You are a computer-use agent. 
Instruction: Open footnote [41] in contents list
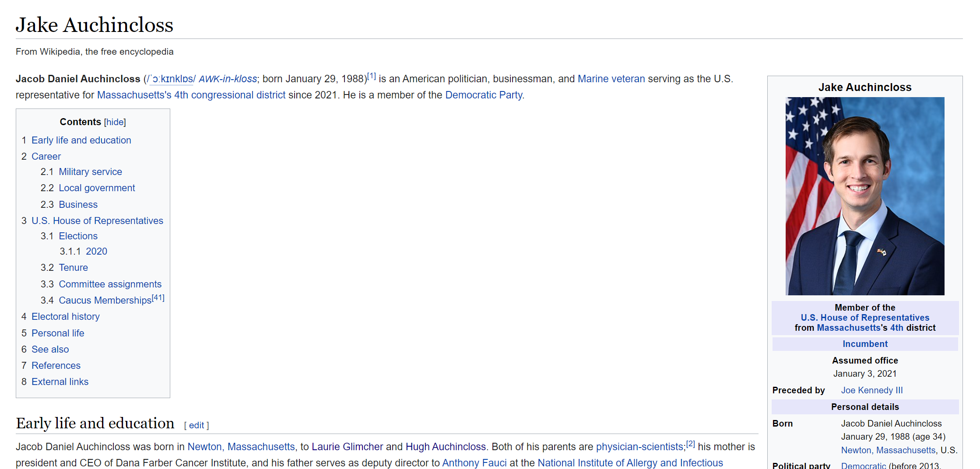pos(158,297)
